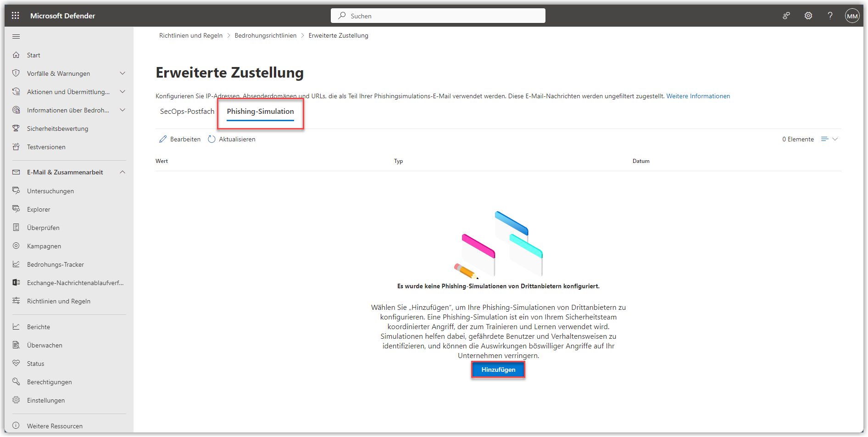The width and height of the screenshot is (868, 437).
Task: Click the Informationen über Bedrohungen icon
Action: point(16,110)
